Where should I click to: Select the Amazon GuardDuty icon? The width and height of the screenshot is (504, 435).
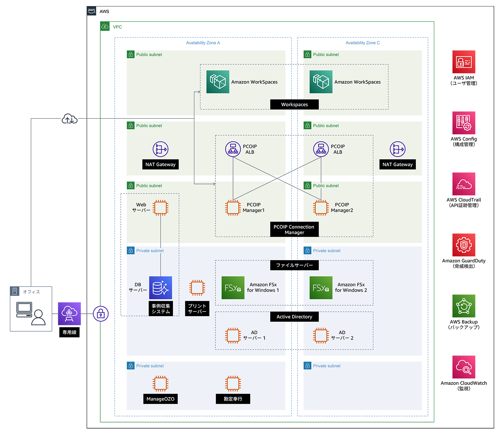pos(464,245)
